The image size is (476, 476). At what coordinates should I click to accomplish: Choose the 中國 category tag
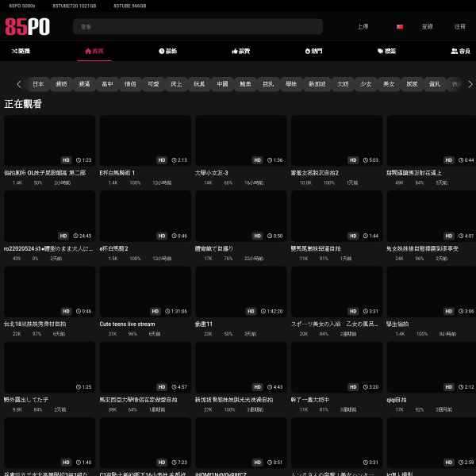point(222,84)
